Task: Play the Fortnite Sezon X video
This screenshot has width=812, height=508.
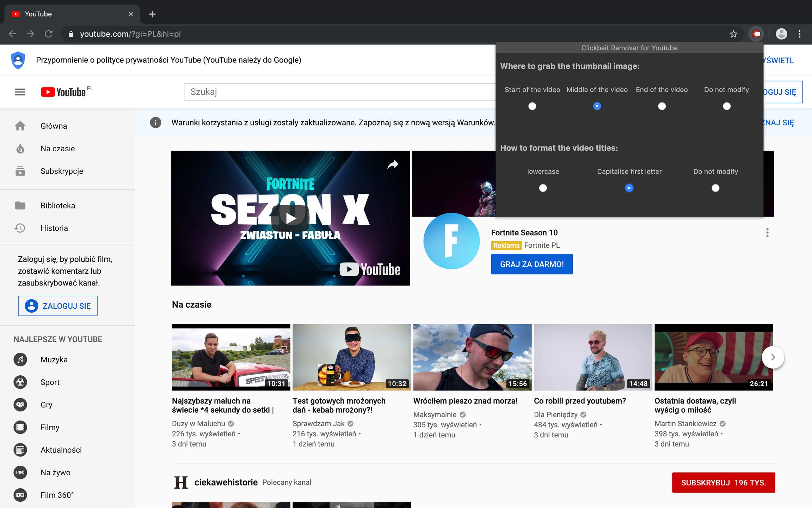Action: pos(290,218)
